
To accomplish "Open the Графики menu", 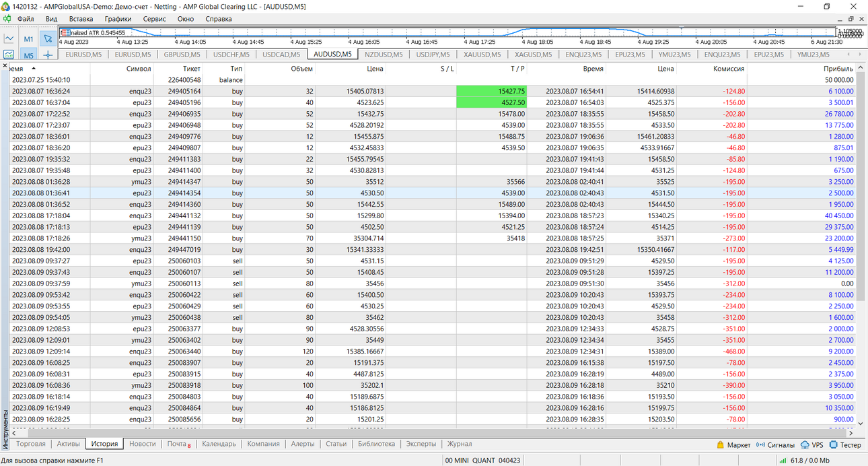I will pos(118,20).
